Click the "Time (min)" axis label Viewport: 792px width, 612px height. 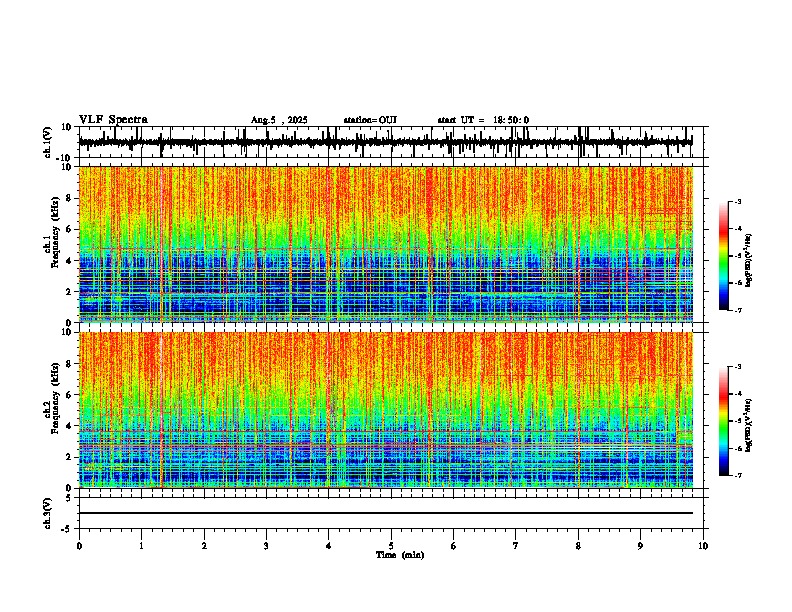coord(400,555)
